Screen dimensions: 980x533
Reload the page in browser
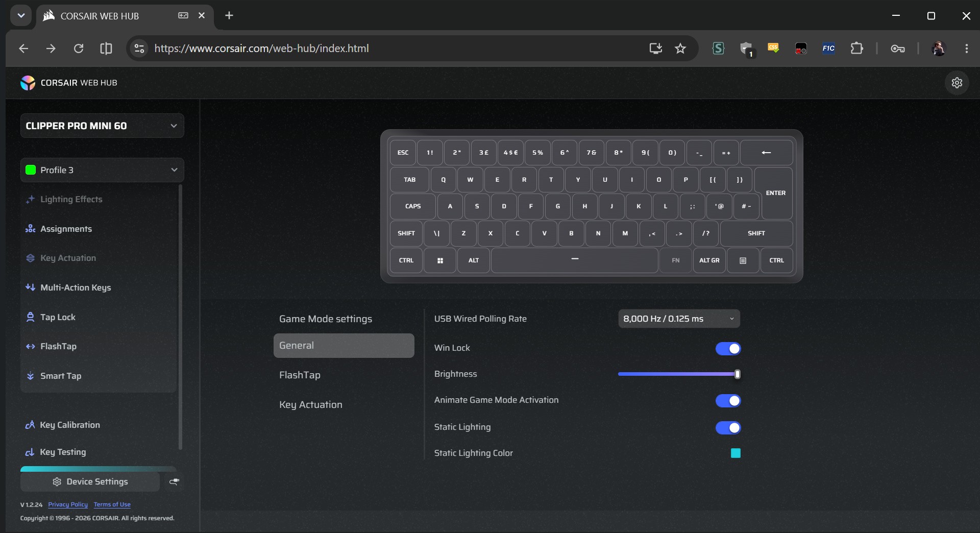coord(79,49)
